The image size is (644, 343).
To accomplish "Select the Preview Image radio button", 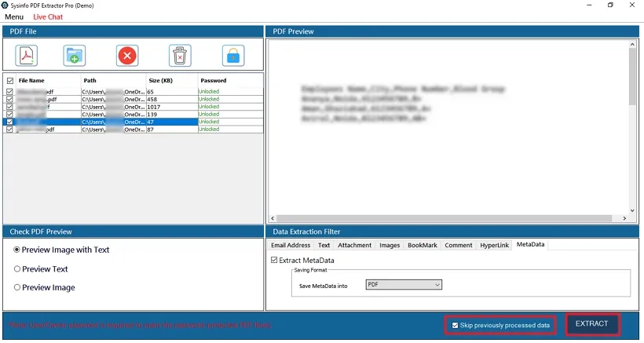I will click(x=16, y=287).
